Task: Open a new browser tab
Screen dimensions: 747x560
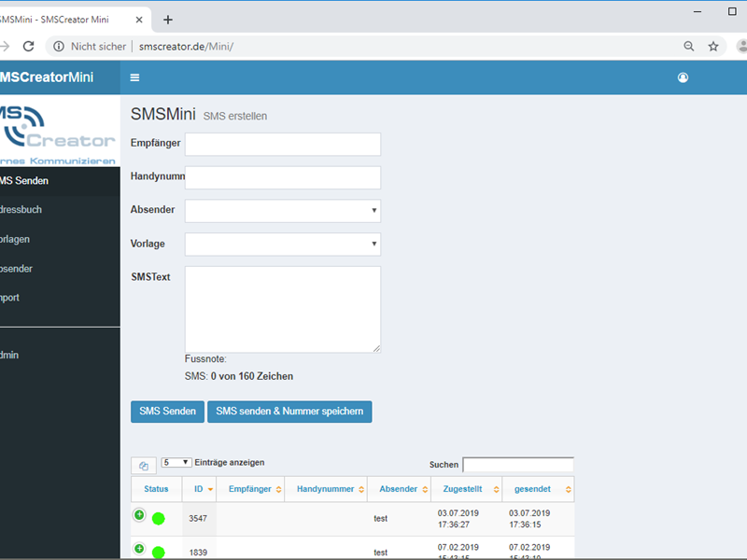Action: tap(168, 20)
